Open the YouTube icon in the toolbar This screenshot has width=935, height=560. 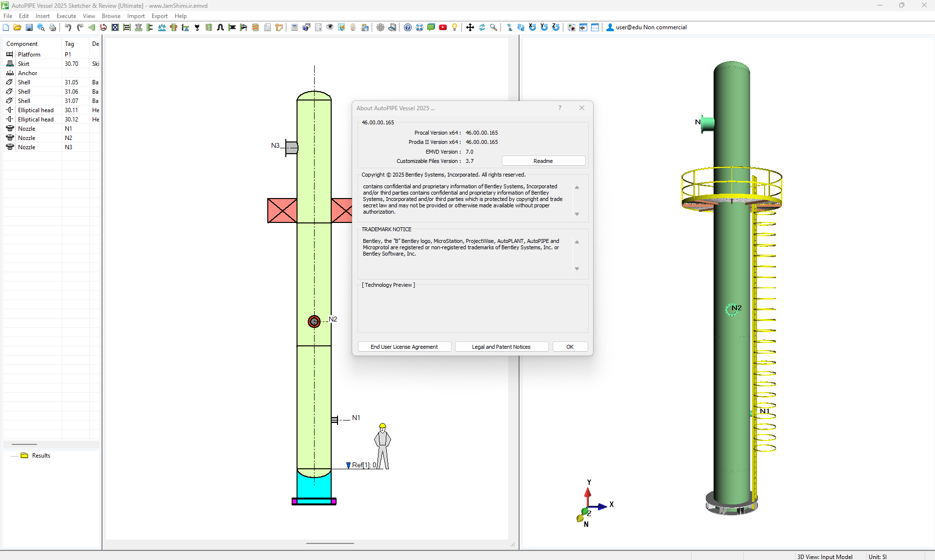pyautogui.click(x=443, y=27)
